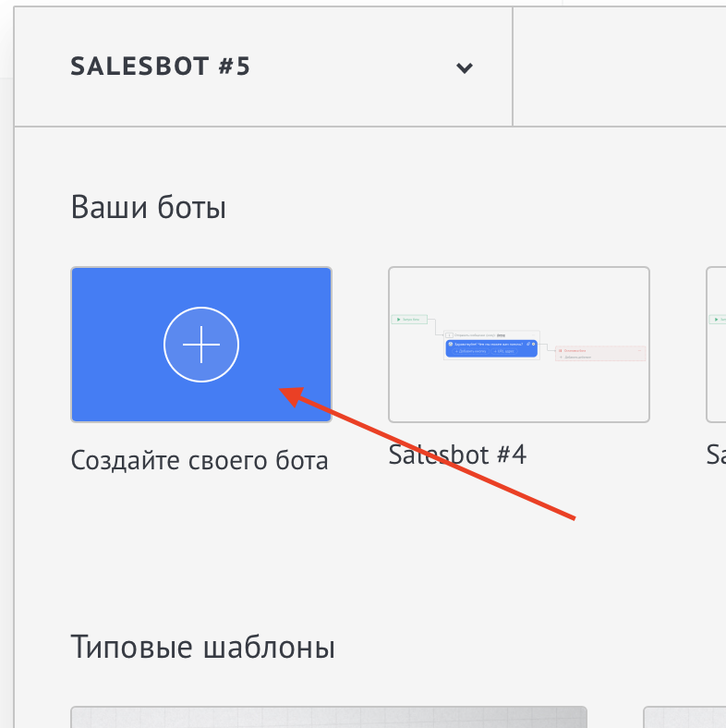Click the red stop-bot block in Salesbot #4 preview

pos(601,353)
